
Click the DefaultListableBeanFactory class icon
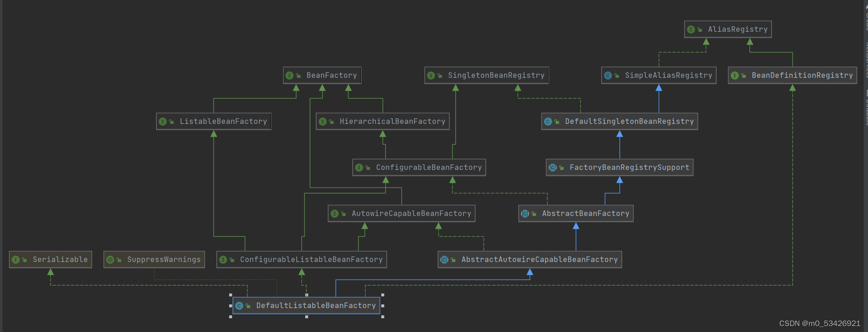tap(239, 306)
